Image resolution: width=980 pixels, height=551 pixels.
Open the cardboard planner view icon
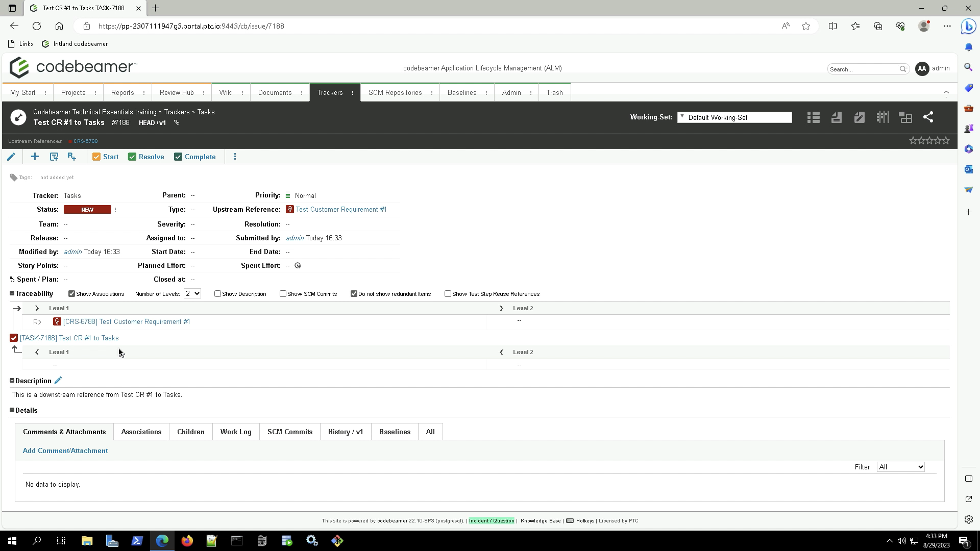click(883, 117)
